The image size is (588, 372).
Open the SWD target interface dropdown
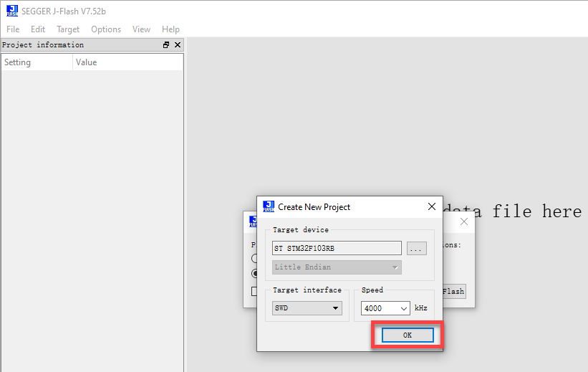pyautogui.click(x=307, y=308)
